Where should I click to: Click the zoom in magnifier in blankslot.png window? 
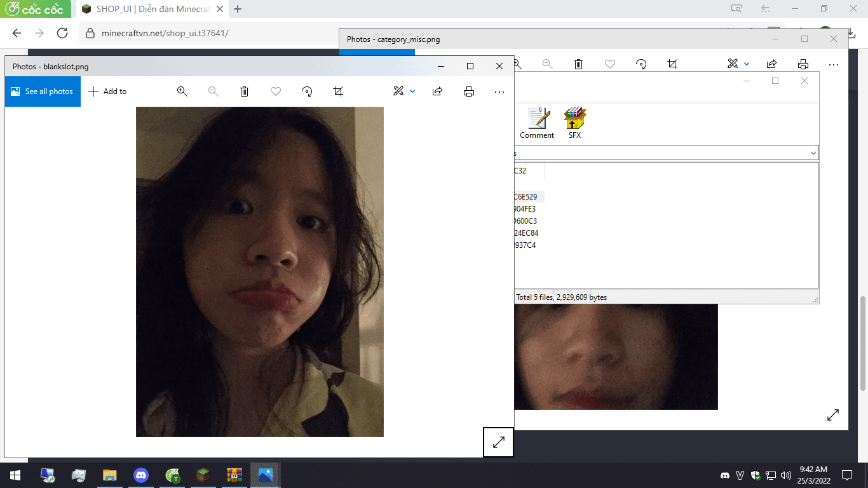182,91
